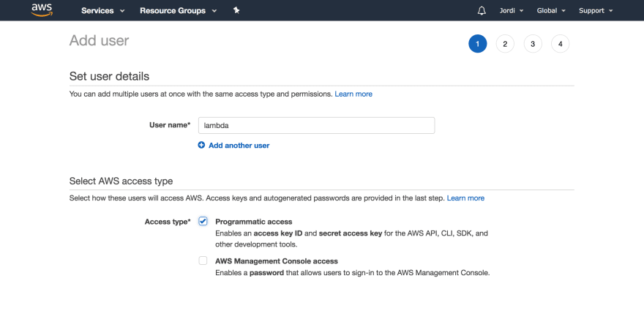
Task: Click the pin shortcuts icon
Action: tap(236, 11)
